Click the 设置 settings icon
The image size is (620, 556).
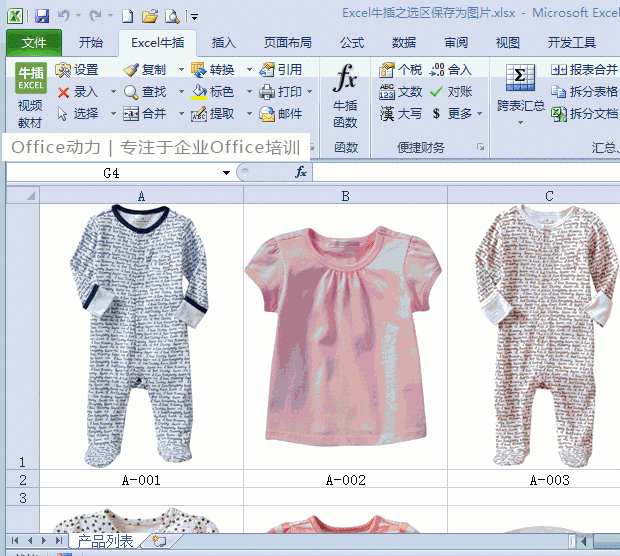tap(63, 70)
